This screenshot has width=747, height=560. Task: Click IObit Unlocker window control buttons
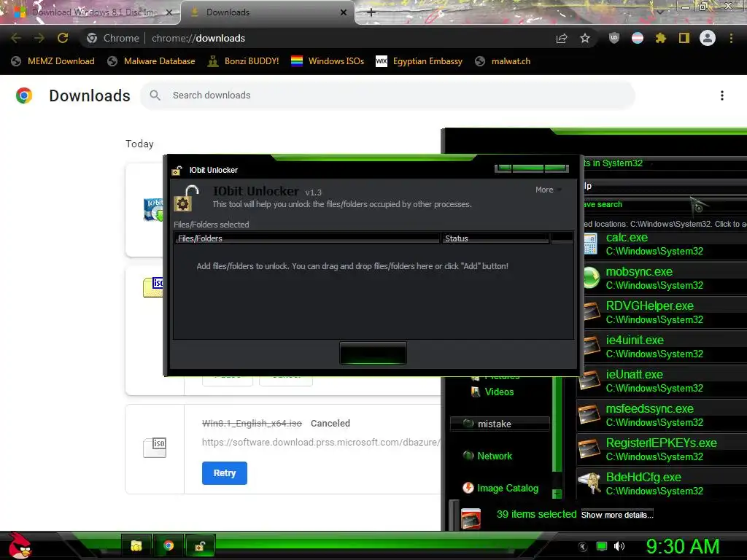[532, 168]
